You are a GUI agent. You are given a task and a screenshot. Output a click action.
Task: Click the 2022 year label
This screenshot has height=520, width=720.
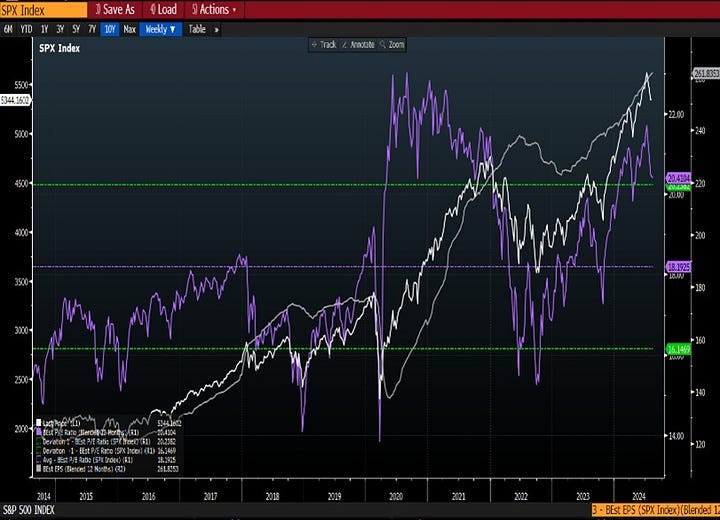[521, 496]
